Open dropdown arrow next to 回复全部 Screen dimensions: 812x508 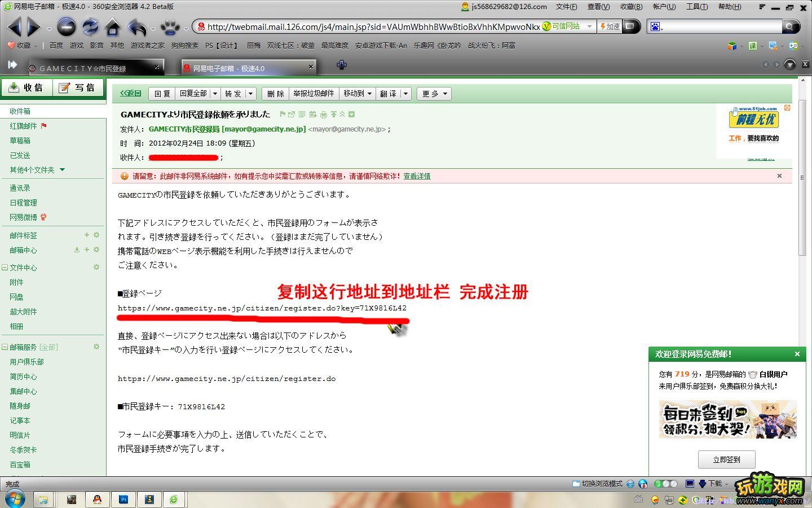(215, 94)
